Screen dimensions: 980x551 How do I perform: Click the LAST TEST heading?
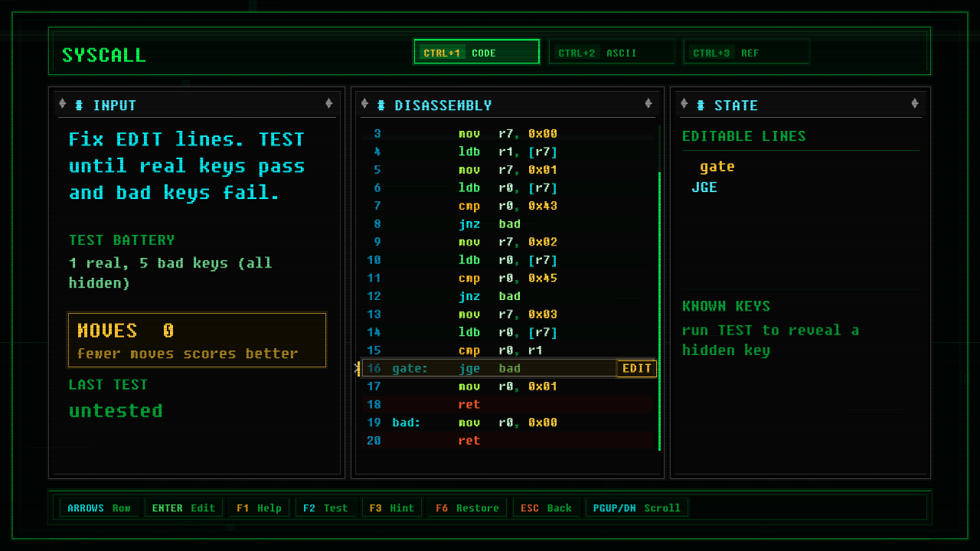click(x=108, y=385)
